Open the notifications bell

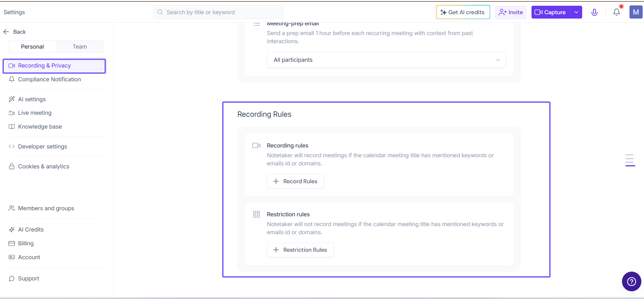pyautogui.click(x=617, y=12)
